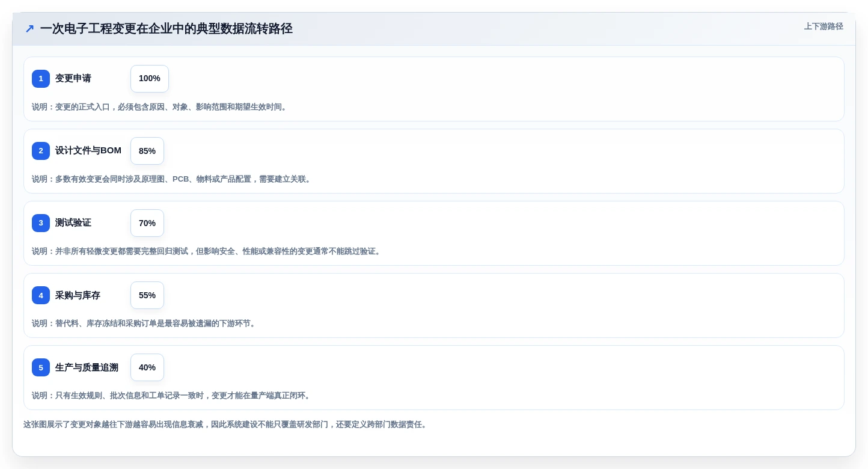The height and width of the screenshot is (469, 868).
Task: Select the 采购与库存 step label
Action: tap(78, 295)
